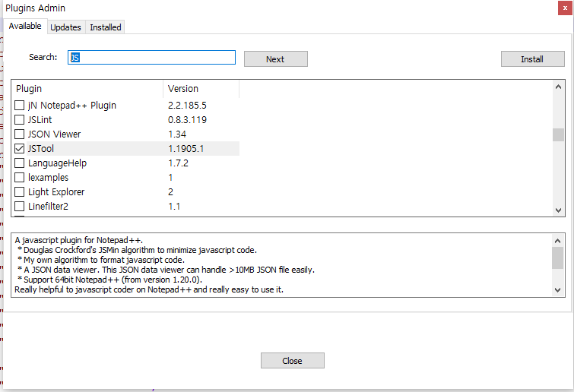574x392 pixels.
Task: Click the Close button at the bottom
Action: (x=293, y=361)
